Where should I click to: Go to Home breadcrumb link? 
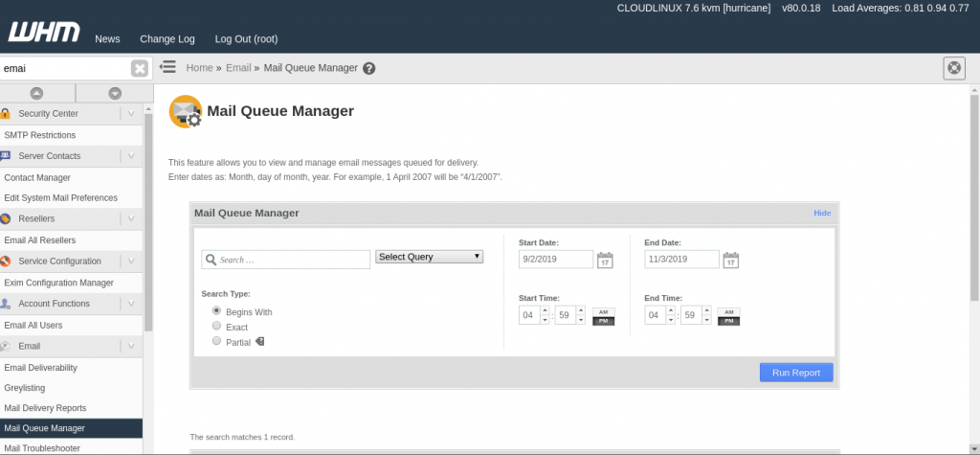tap(199, 68)
